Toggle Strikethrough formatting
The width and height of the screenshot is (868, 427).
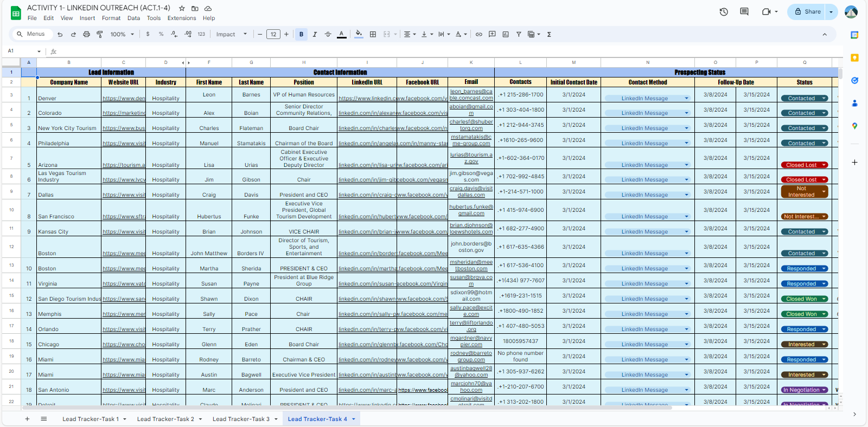pyautogui.click(x=328, y=34)
